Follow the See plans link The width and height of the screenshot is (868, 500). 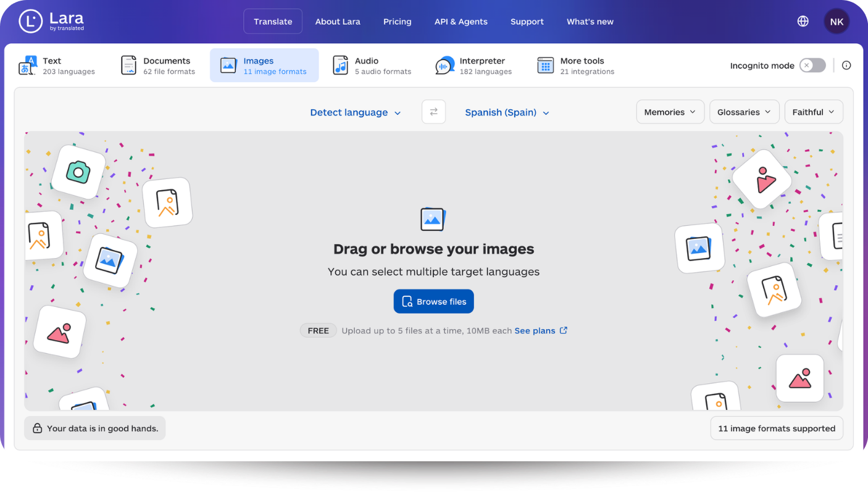click(535, 331)
